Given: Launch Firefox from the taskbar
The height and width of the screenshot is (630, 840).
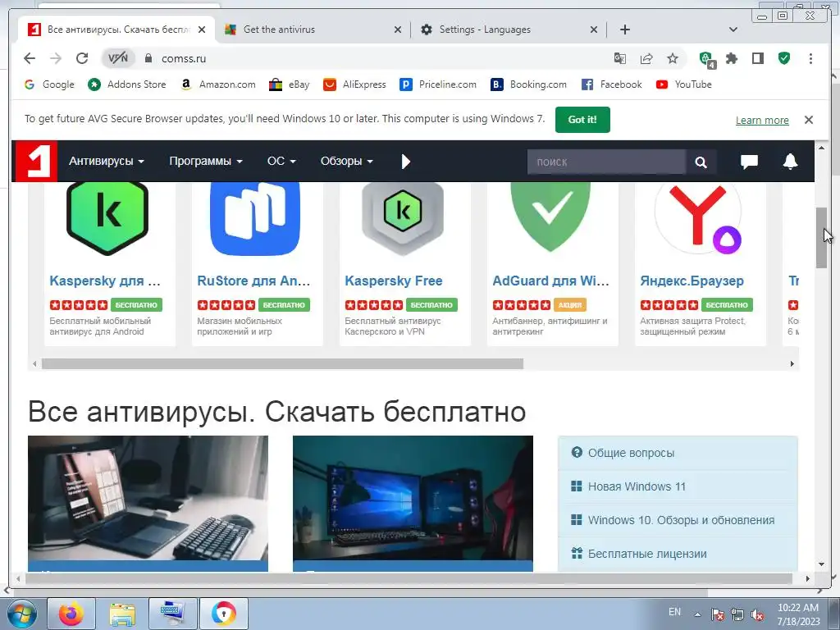Looking at the screenshot, I should [71, 614].
